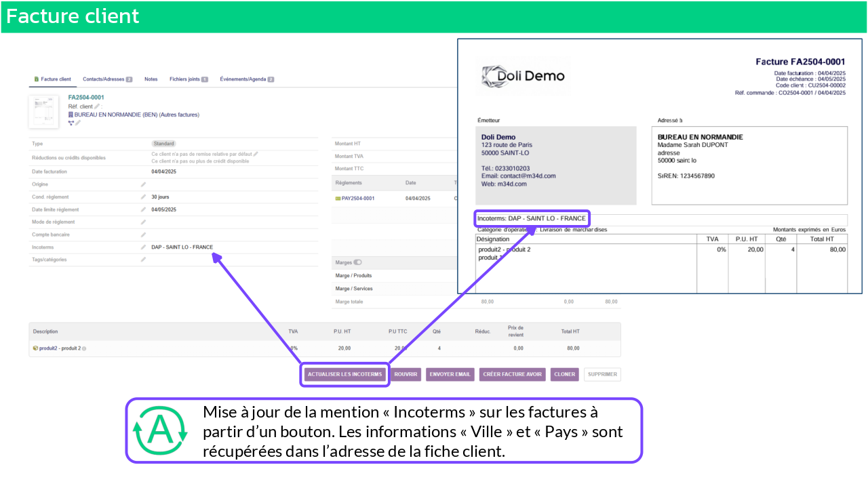Screen dimensions: 868x488
Task: Click the invoice PDF preview thumbnail beside FA2504-0001
Action: click(43, 111)
